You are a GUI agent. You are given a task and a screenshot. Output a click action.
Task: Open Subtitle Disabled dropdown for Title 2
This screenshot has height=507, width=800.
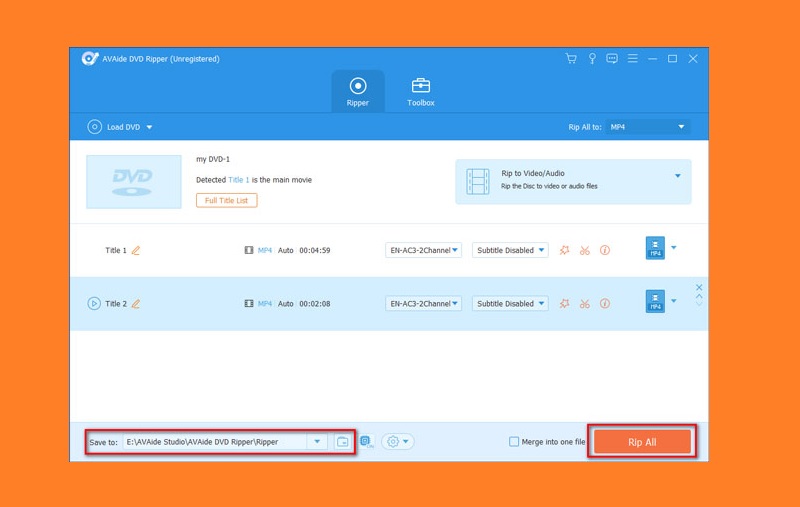coord(511,304)
